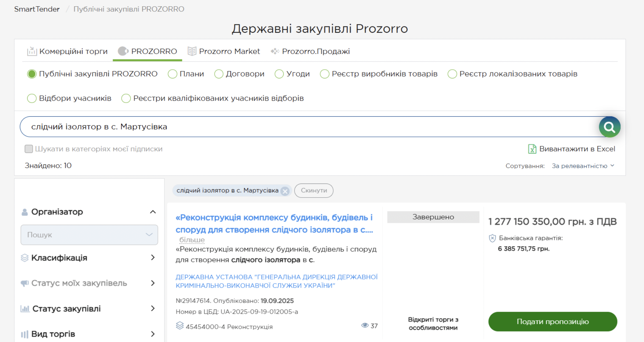Viewport: 644px width, 342px height.
Task: Open Публічні закупівлі PROZORRO breadcrumb
Action: [129, 9]
